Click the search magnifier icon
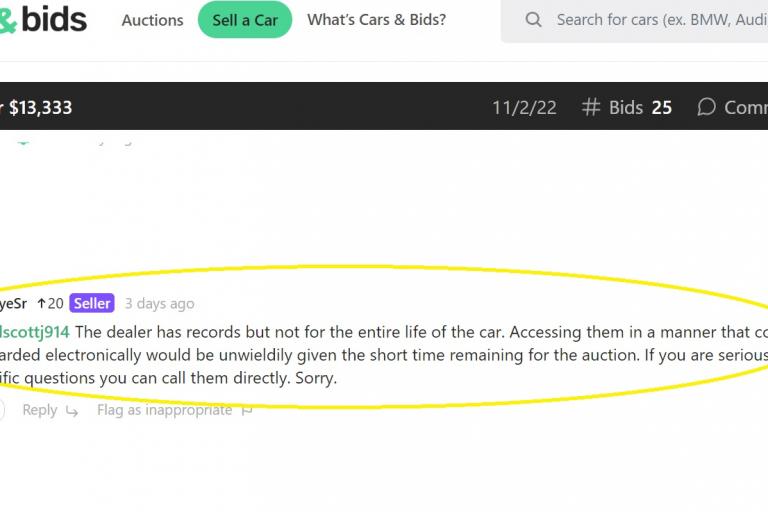The image size is (768, 512). tap(533, 20)
